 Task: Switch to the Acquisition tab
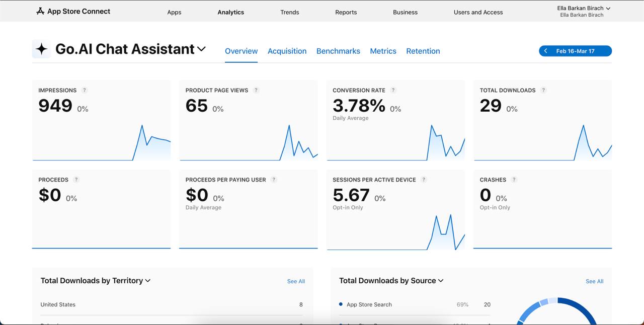(287, 51)
